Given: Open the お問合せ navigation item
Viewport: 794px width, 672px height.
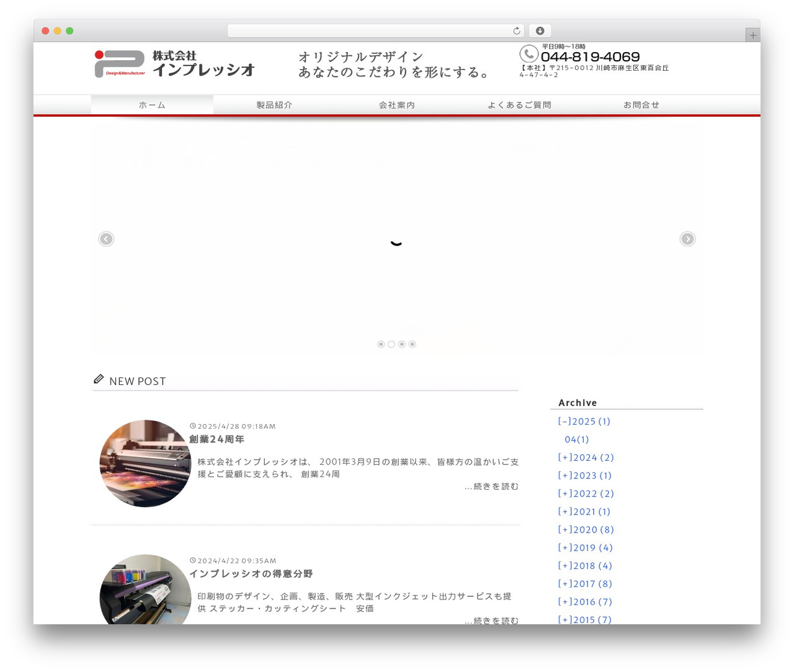Looking at the screenshot, I should (x=641, y=105).
